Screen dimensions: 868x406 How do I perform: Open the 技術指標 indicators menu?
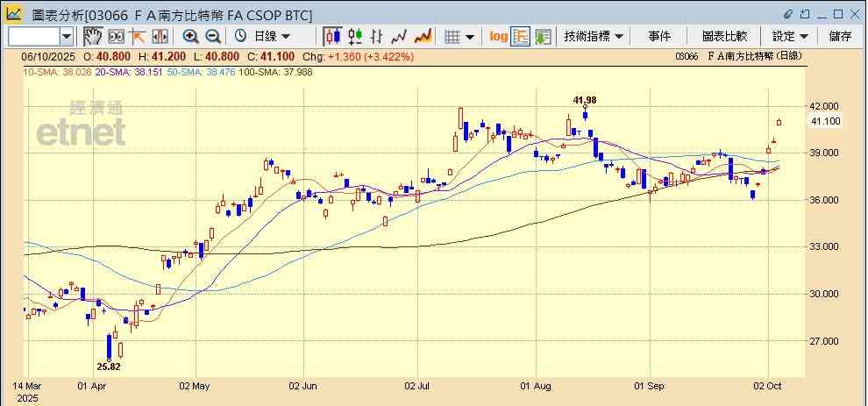(x=594, y=36)
